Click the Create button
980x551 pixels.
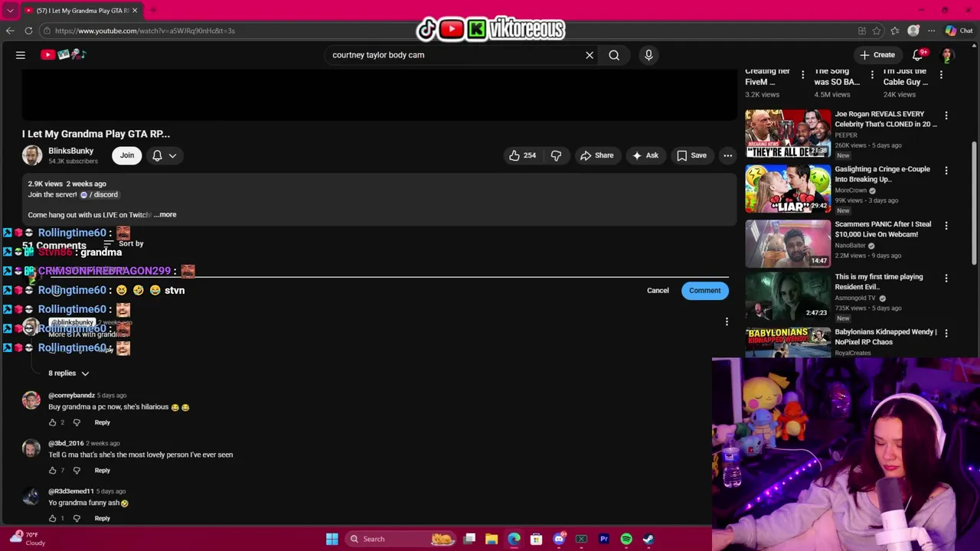click(877, 55)
